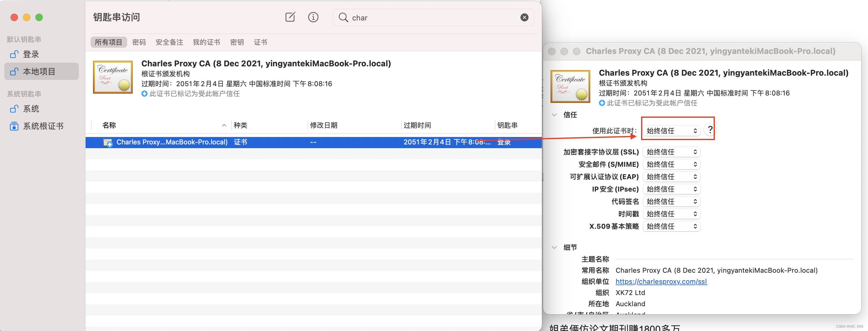
Task: Open the charlesproxy.com/ssl link
Action: point(661,281)
